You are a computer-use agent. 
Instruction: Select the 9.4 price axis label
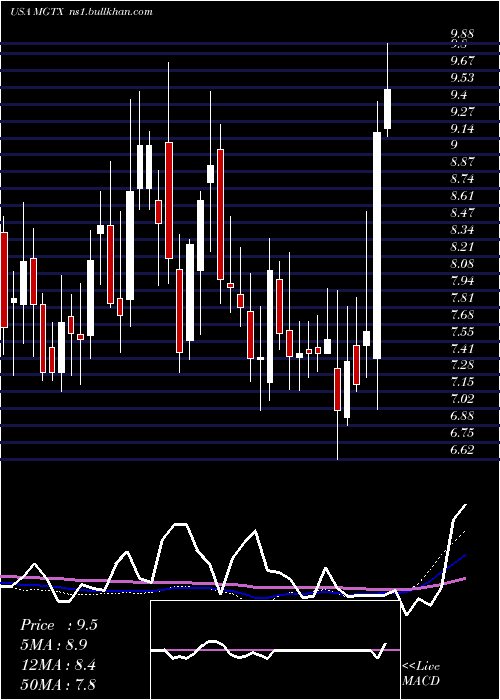(x=458, y=95)
